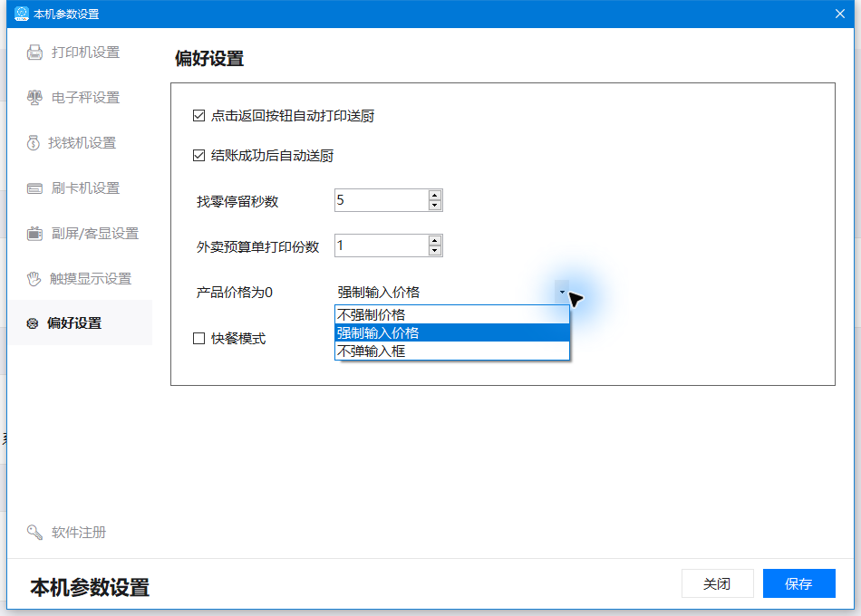
Task: Open 软件注册 at sidebar bottom
Action: click(x=80, y=532)
